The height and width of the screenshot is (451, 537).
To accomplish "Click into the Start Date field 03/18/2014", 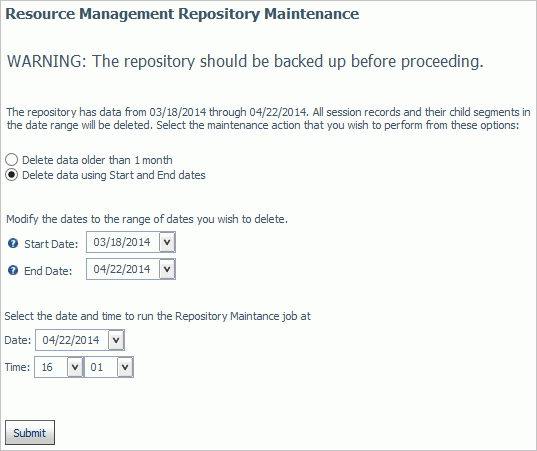I will (123, 242).
